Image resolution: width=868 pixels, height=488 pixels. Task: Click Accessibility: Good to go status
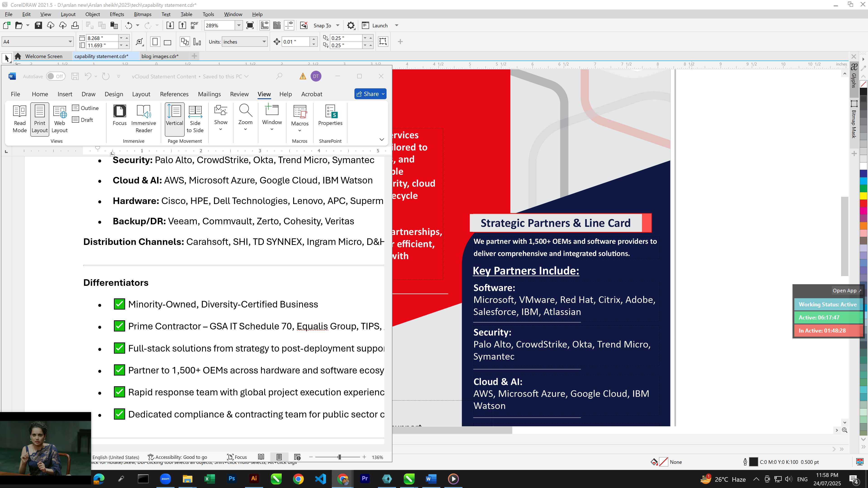(x=178, y=457)
